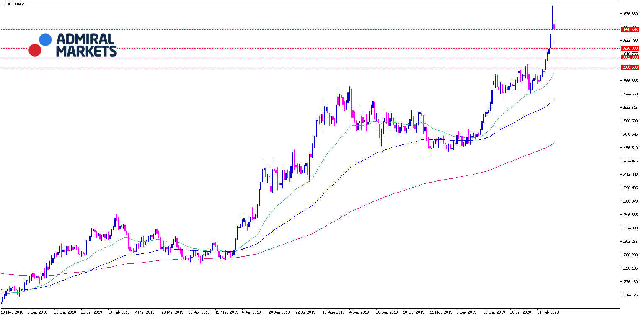This screenshot has width=644, height=317.
Task: Click the 1412.440 price axis value
Action: (630, 175)
